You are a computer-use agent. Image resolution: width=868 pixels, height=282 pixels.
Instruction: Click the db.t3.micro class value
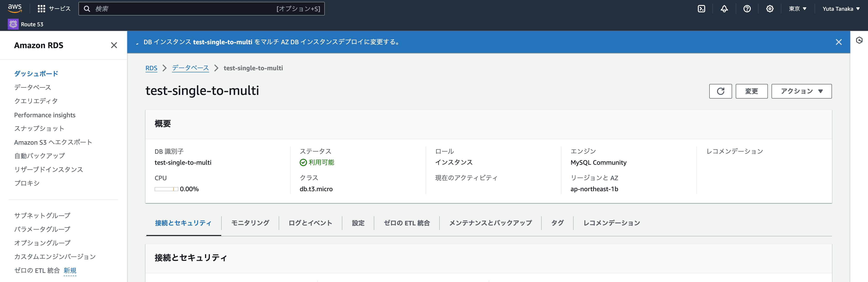pyautogui.click(x=316, y=189)
